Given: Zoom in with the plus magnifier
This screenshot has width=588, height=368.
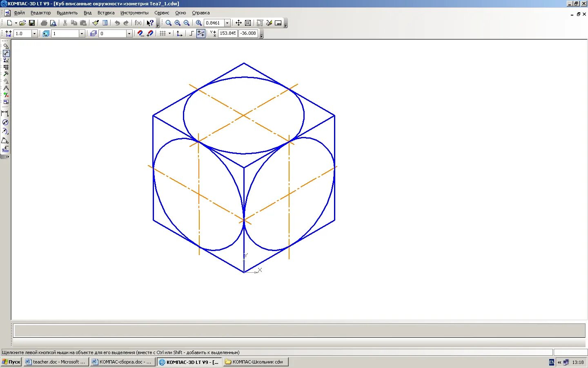Looking at the screenshot, I should click(x=178, y=23).
